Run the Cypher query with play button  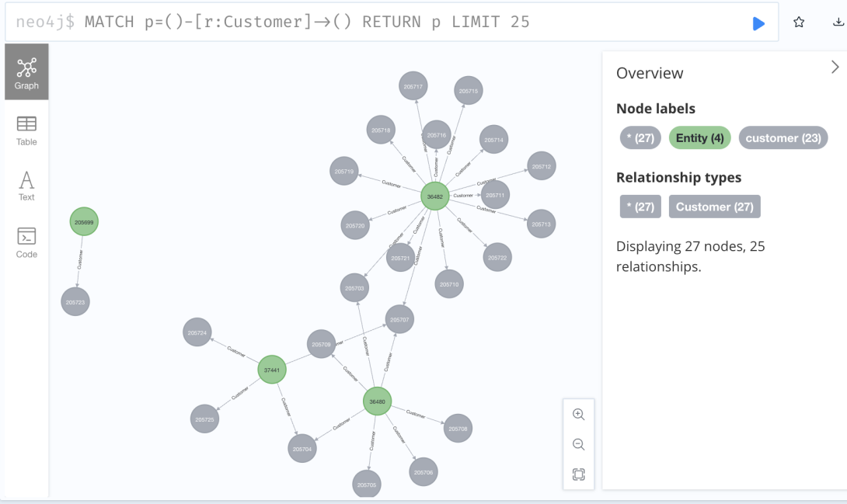click(758, 23)
